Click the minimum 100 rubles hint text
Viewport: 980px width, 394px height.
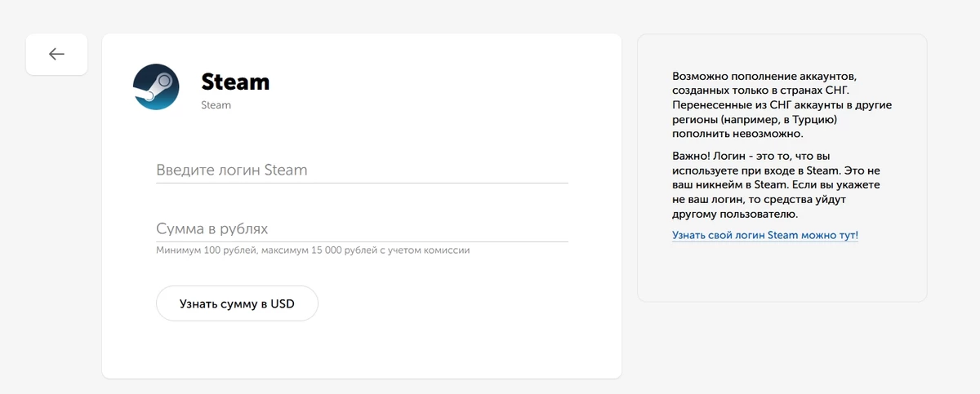(x=312, y=250)
